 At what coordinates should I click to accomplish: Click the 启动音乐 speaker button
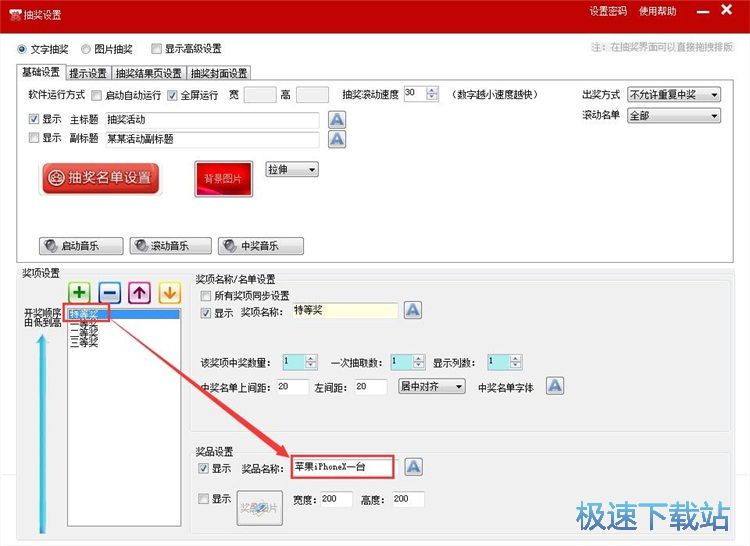tap(81, 246)
